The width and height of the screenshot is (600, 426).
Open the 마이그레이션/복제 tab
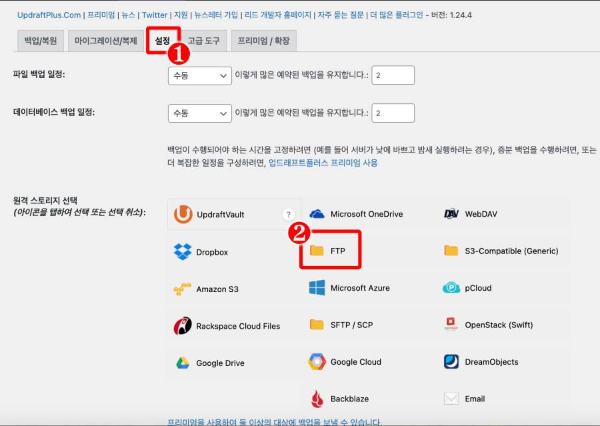[106, 41]
